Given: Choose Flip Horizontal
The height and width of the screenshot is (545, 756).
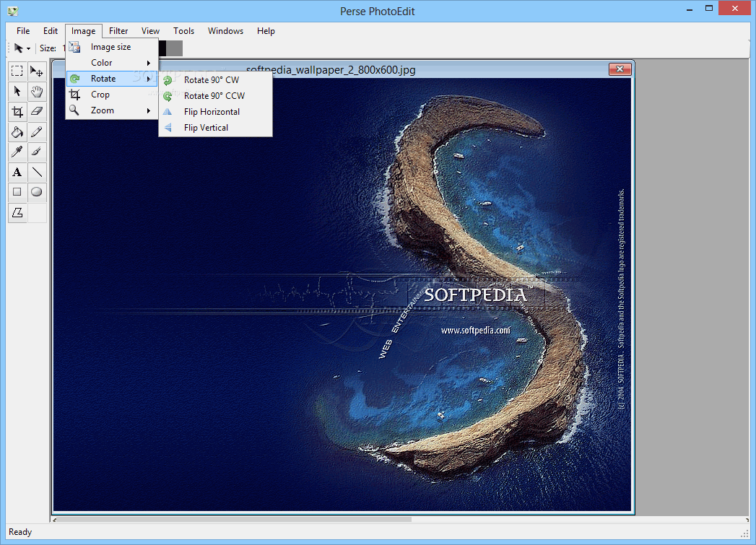Looking at the screenshot, I should pyautogui.click(x=215, y=112).
